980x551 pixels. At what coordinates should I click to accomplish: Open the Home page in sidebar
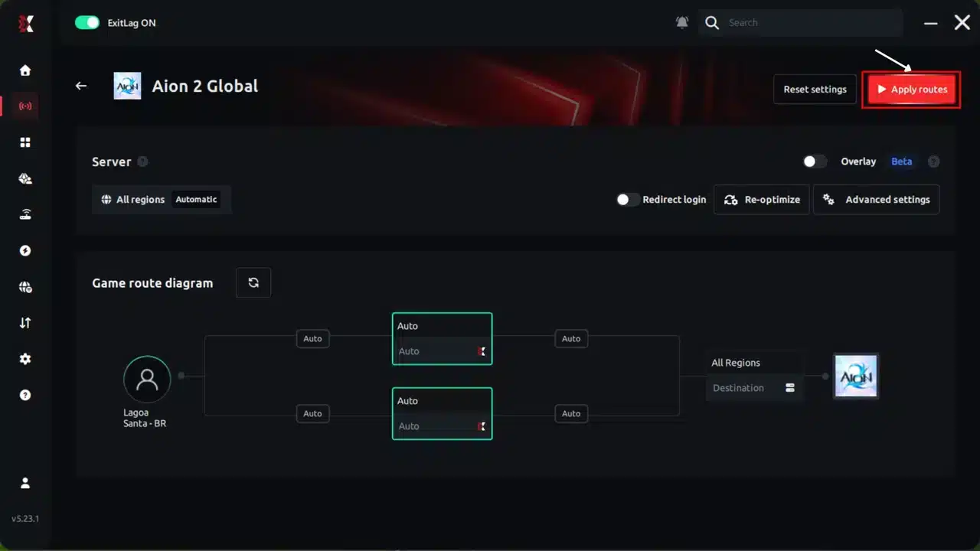point(25,70)
